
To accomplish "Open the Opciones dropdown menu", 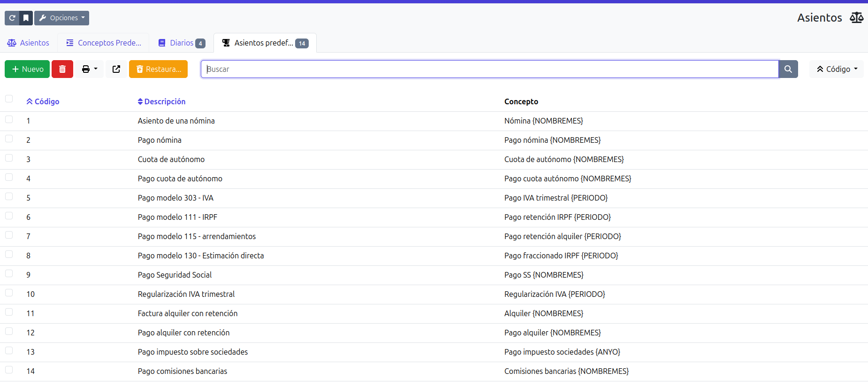I will click(x=62, y=18).
